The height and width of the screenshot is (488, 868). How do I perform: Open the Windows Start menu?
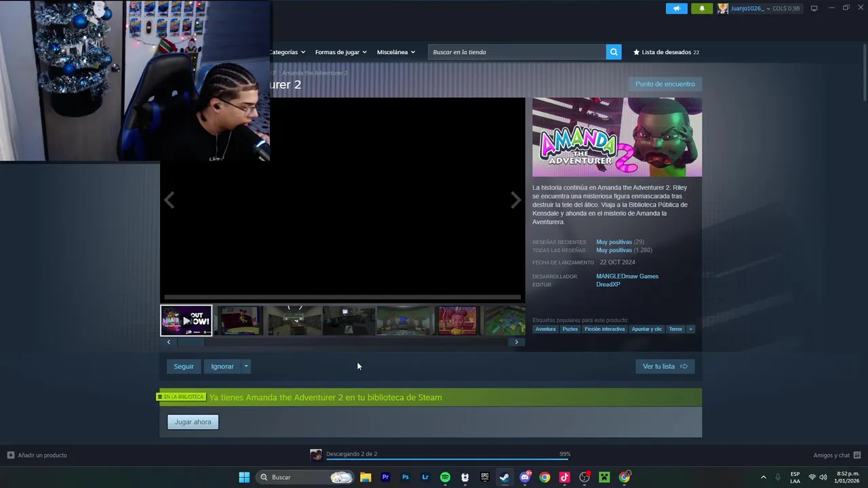pos(244,477)
